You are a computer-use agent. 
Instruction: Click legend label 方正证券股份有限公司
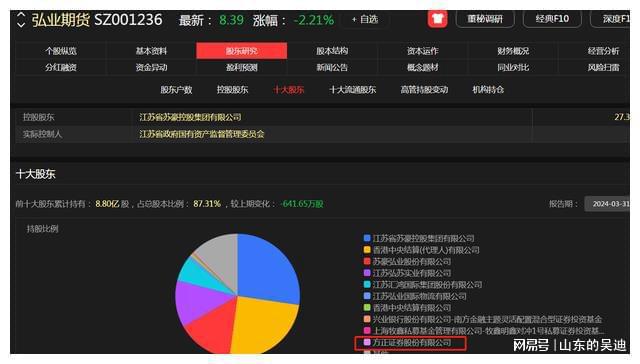pyautogui.click(x=412, y=343)
